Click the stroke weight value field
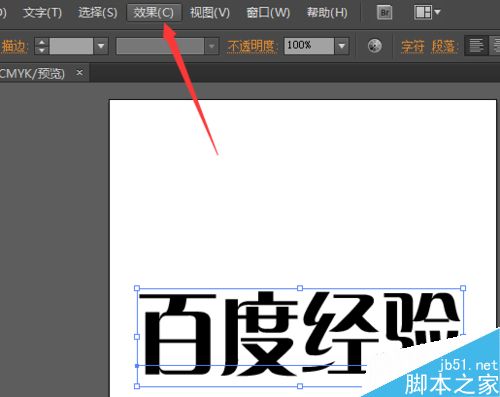This screenshot has height=397, width=500. (71, 46)
